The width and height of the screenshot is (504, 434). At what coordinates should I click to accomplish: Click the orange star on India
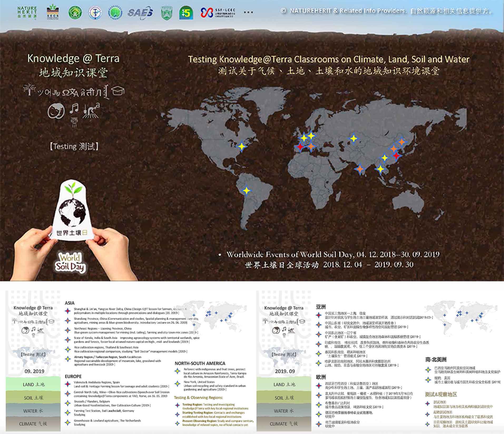(360, 169)
